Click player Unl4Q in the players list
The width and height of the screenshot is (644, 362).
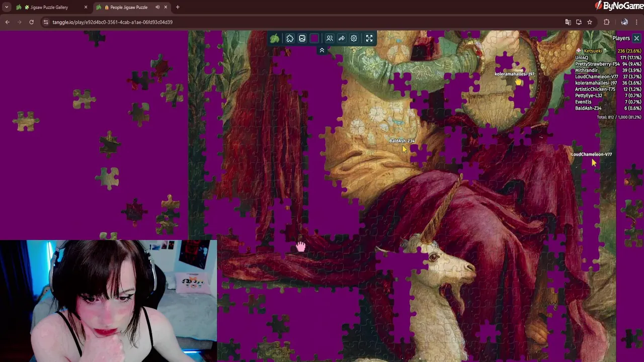(x=582, y=58)
